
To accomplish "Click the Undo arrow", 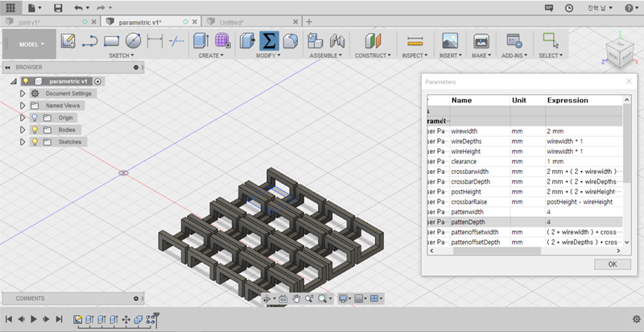I will tap(78, 8).
